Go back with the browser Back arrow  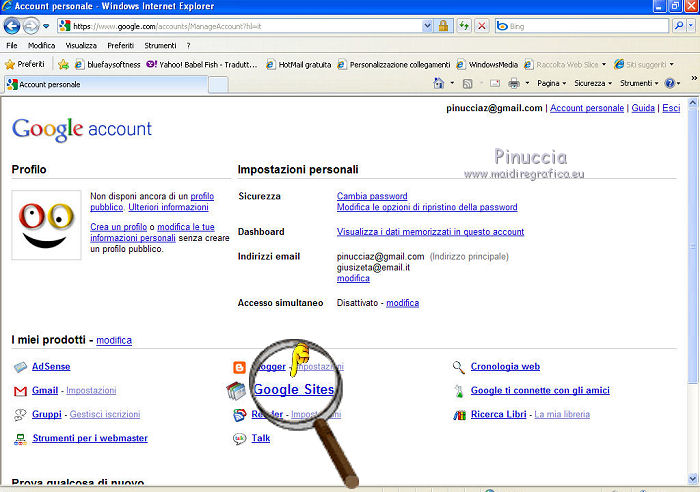(x=12, y=26)
